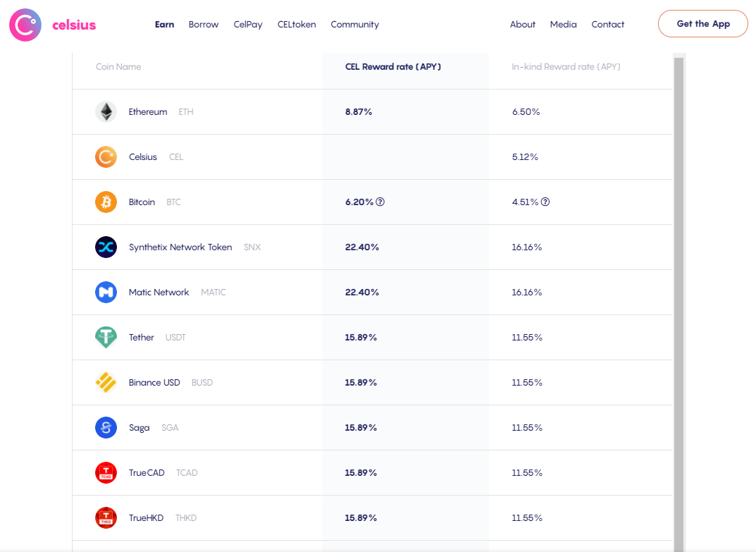The width and height of the screenshot is (756, 552).
Task: Click the Coin Name column header
Action: tap(118, 66)
